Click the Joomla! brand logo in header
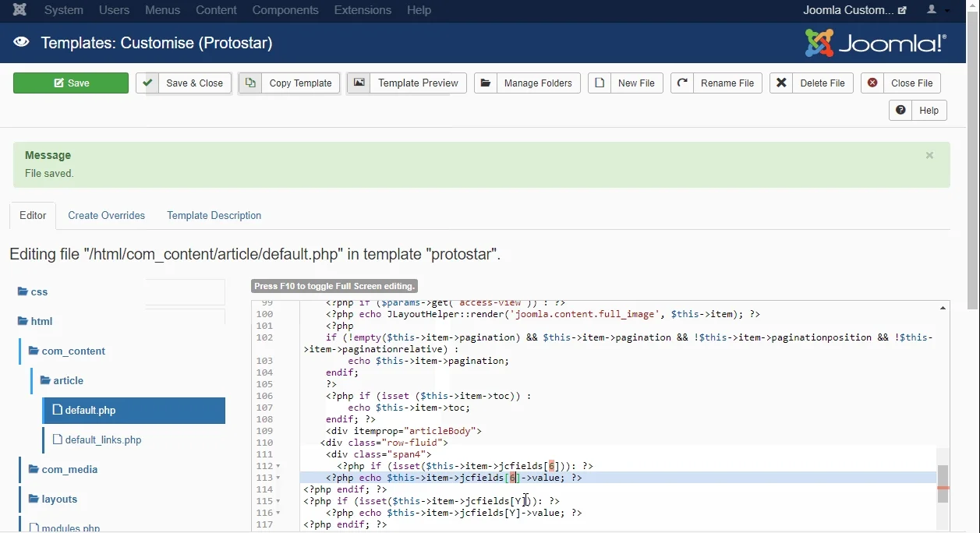 pos(876,44)
